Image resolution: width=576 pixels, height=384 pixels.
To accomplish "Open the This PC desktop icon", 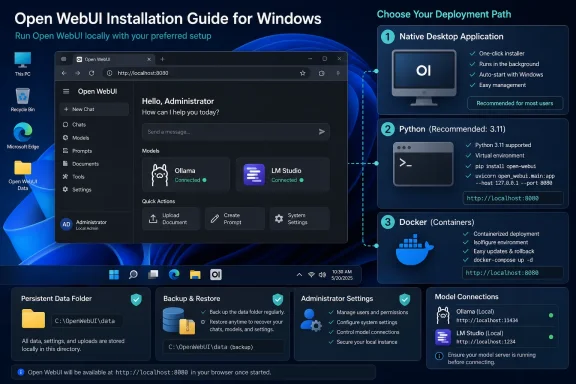I will click(x=22, y=64).
